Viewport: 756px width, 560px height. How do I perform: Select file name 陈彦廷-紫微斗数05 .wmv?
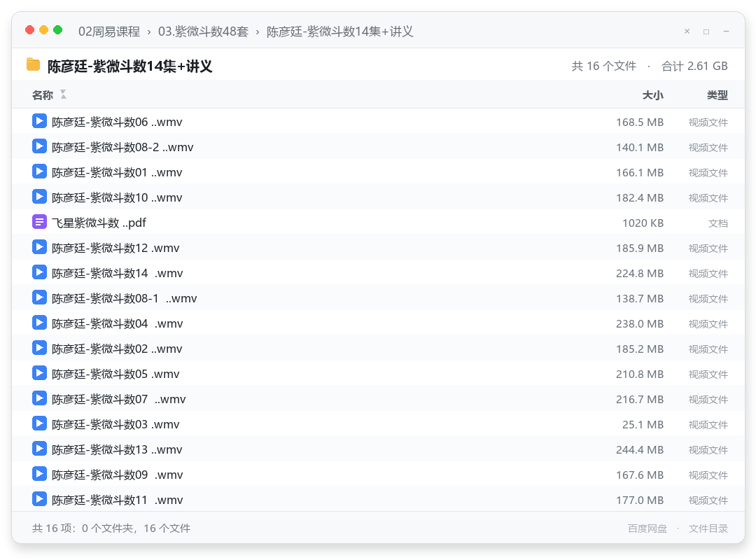(115, 374)
